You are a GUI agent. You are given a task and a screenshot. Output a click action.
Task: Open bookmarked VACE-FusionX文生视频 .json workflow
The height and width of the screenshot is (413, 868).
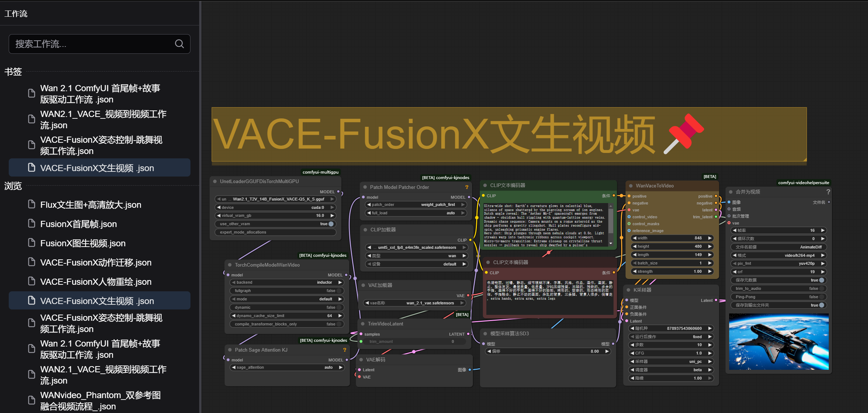click(99, 168)
